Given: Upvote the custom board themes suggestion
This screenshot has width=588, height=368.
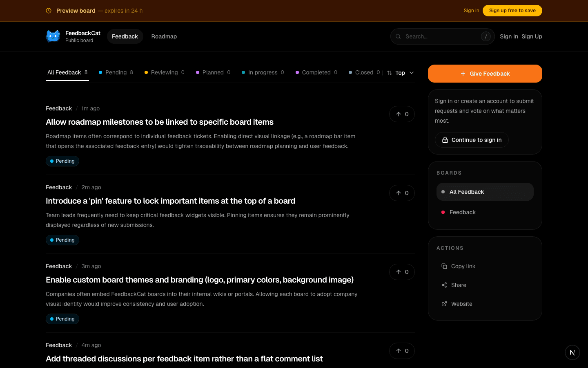Looking at the screenshot, I should click(x=402, y=272).
